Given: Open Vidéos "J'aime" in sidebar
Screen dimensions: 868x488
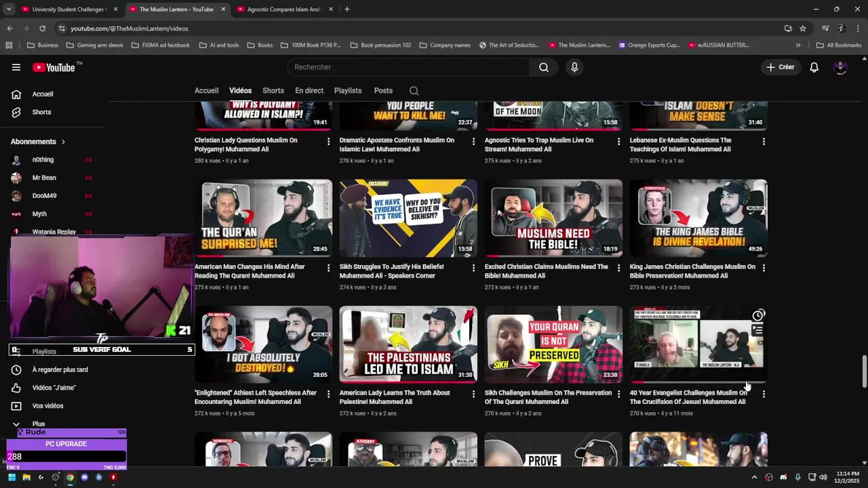Looking at the screenshot, I should [x=54, y=388].
